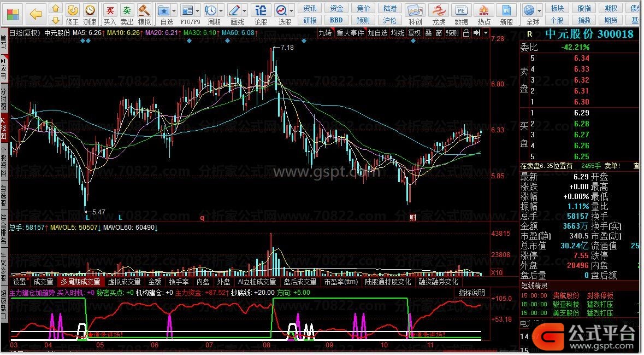
Task: Open the 论股 stock discussion icon
Action: (x=261, y=14)
